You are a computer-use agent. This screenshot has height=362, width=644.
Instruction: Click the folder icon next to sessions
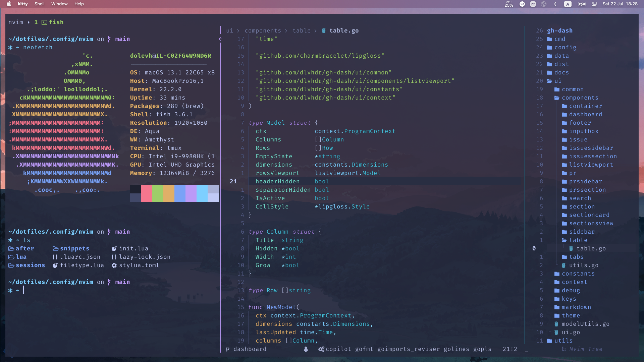pos(11,265)
